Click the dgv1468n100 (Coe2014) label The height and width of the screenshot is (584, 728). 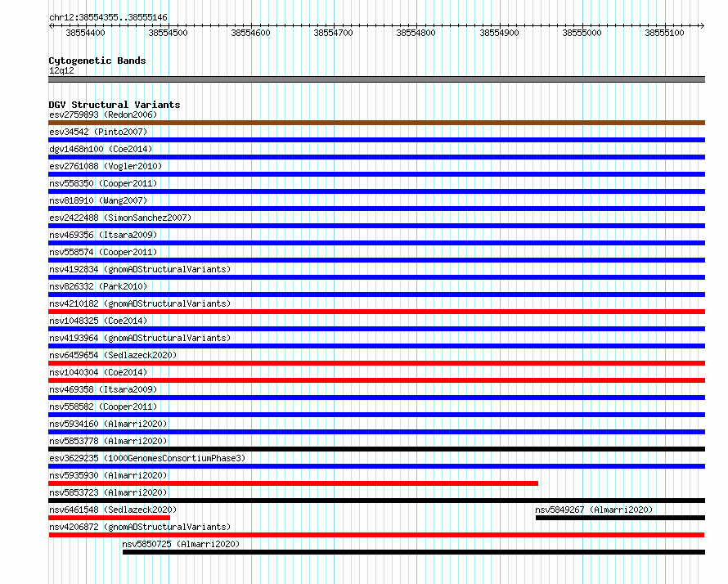[x=101, y=149]
